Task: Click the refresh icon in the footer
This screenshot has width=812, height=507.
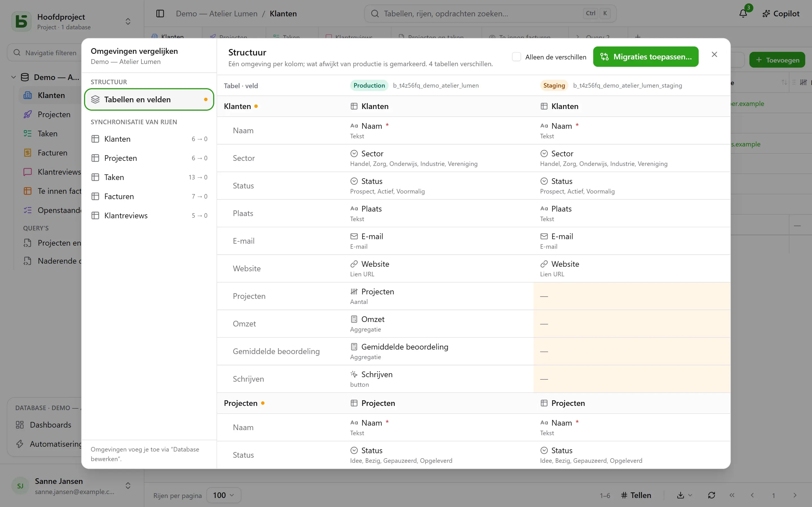Action: click(x=711, y=495)
